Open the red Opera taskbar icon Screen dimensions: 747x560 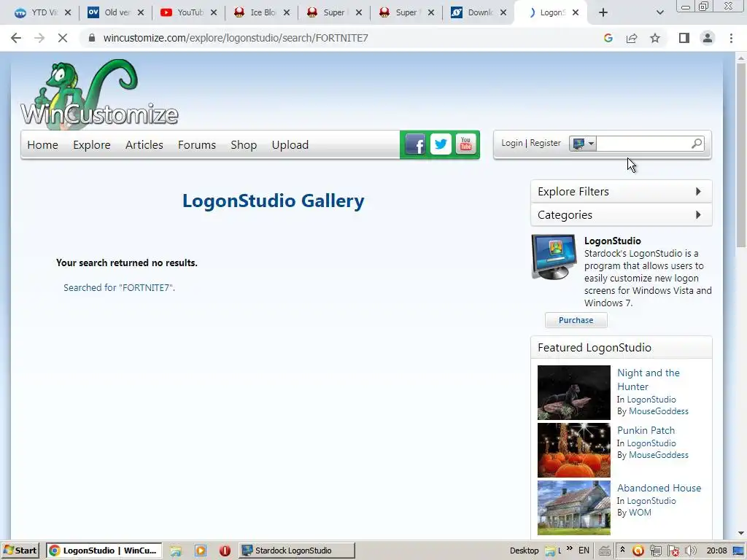click(x=225, y=551)
